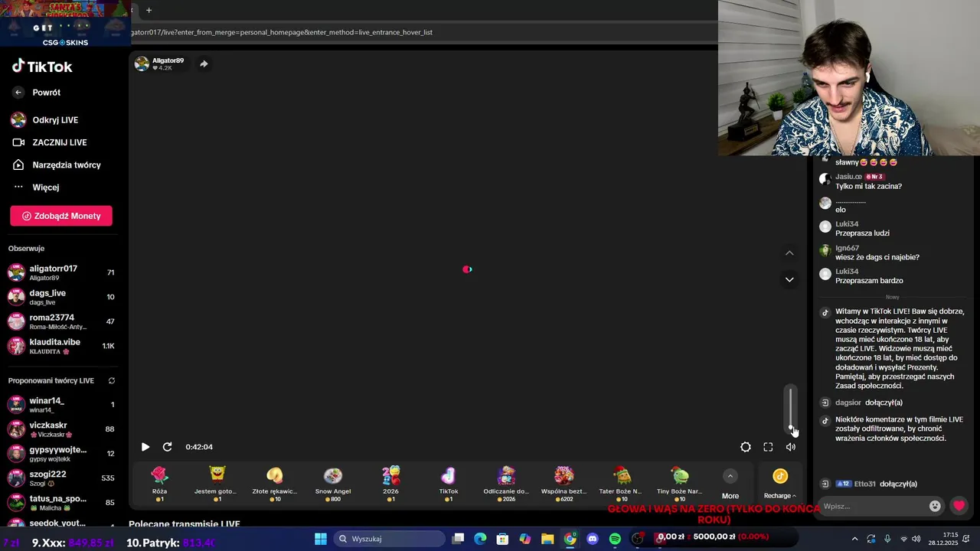Mute the stream with the speaker icon
The height and width of the screenshot is (551, 980).
pyautogui.click(x=791, y=447)
